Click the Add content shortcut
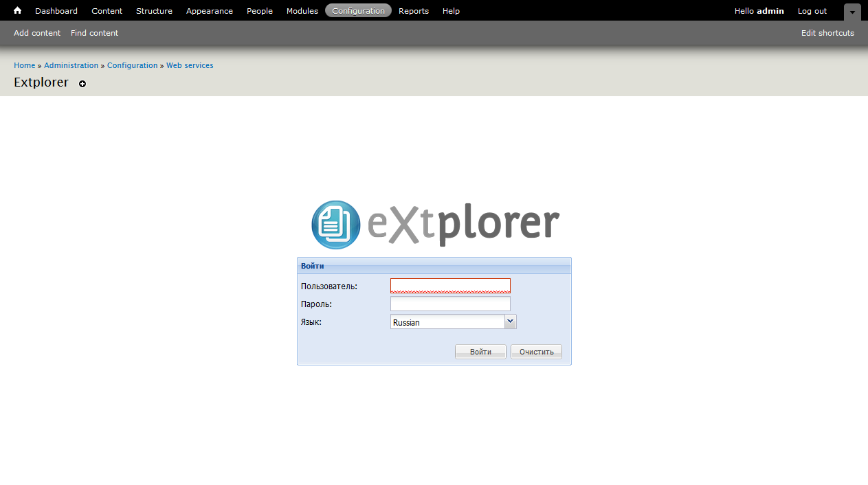The height and width of the screenshot is (485, 868). point(36,32)
